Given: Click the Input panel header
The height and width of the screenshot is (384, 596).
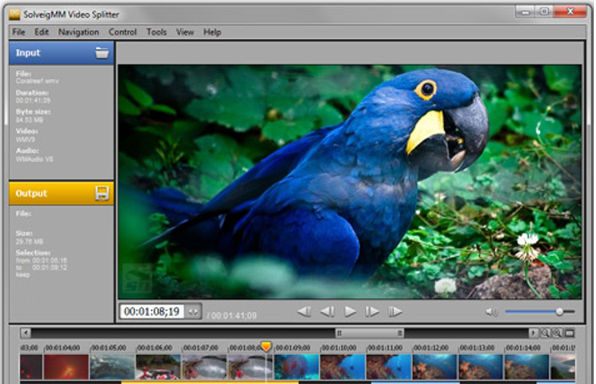Looking at the screenshot, I should (61, 53).
